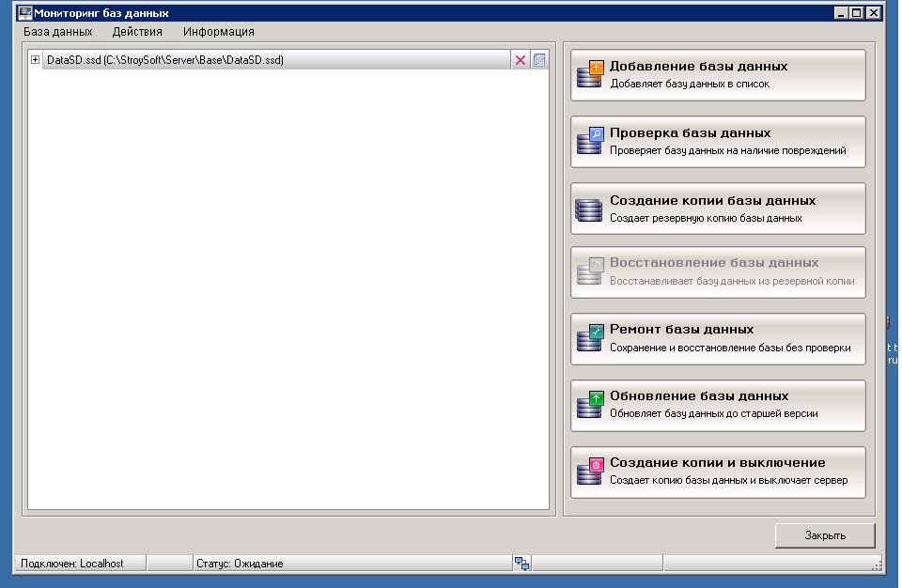Open the "Информация" menu

pyautogui.click(x=219, y=32)
